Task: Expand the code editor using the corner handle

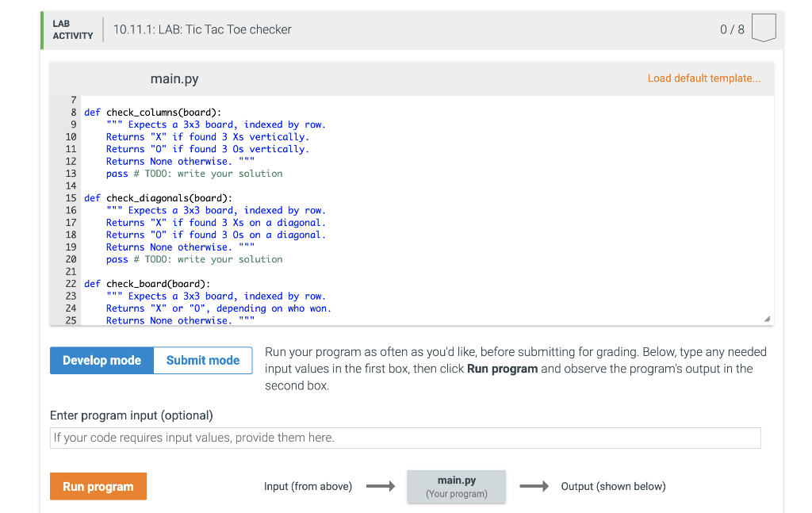Action: point(766,317)
